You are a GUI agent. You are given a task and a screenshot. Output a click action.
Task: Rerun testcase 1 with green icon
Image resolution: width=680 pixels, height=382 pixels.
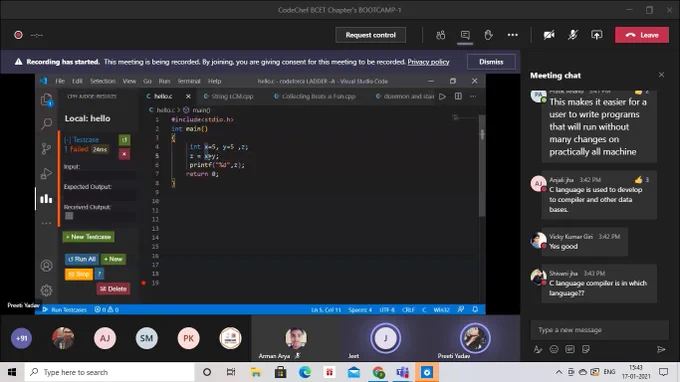pos(124,140)
